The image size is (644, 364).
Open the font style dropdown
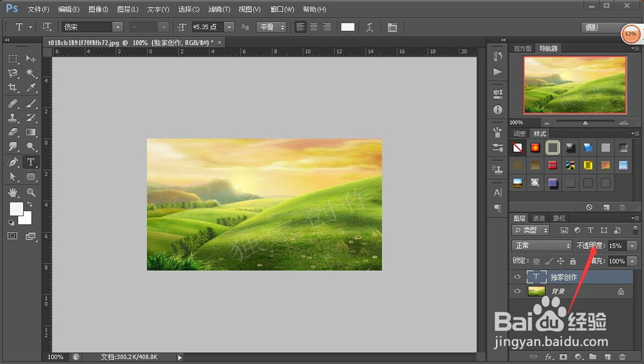tap(164, 27)
